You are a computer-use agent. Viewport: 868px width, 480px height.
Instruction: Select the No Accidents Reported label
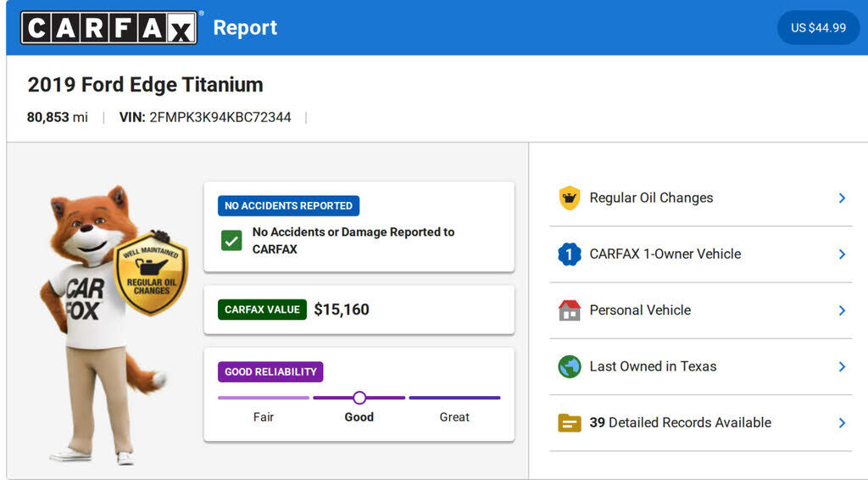point(288,206)
